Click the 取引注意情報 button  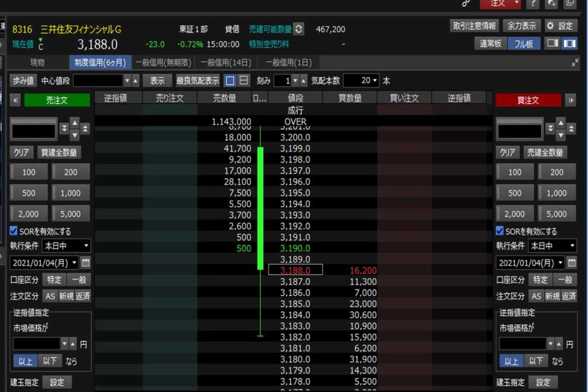coord(474,25)
